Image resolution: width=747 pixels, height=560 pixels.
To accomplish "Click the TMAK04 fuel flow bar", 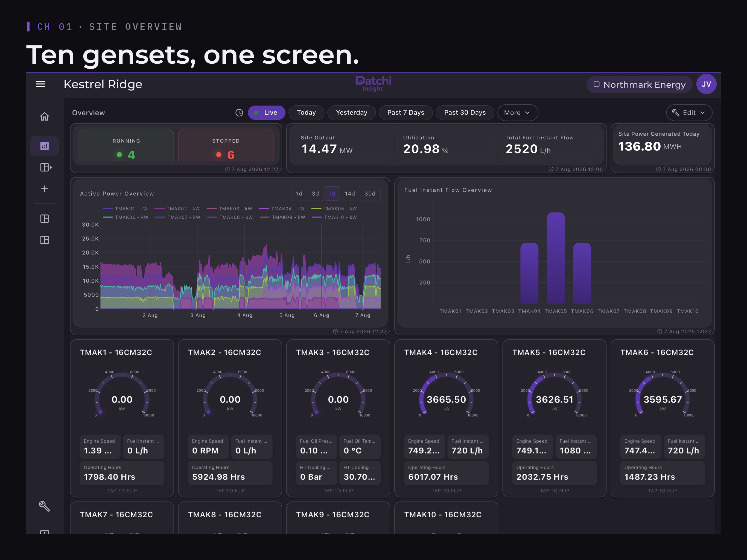I will tap(529, 273).
